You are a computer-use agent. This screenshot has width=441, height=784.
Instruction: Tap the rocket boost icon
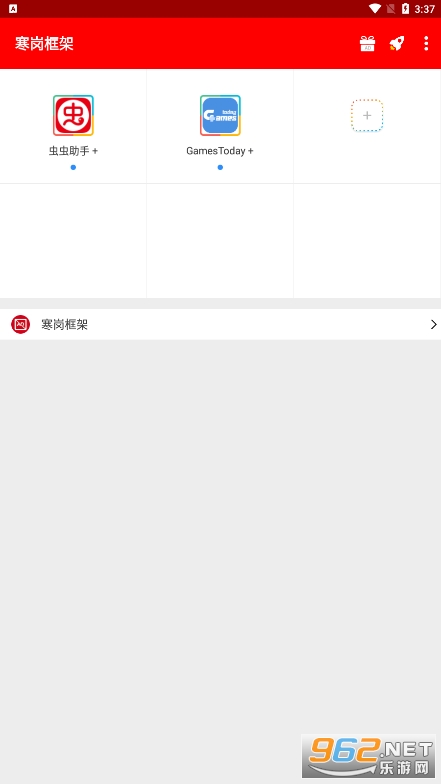[396, 44]
